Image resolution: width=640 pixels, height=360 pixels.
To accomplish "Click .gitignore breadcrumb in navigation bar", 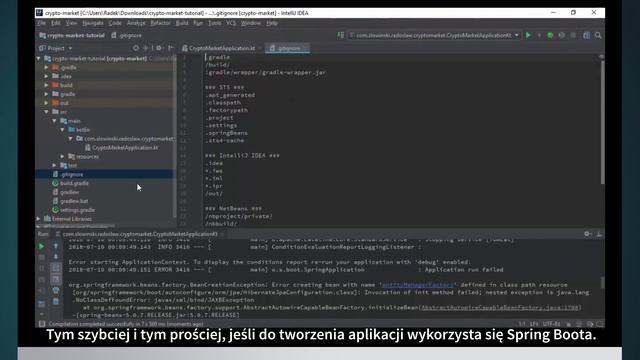I will [x=127, y=36].
